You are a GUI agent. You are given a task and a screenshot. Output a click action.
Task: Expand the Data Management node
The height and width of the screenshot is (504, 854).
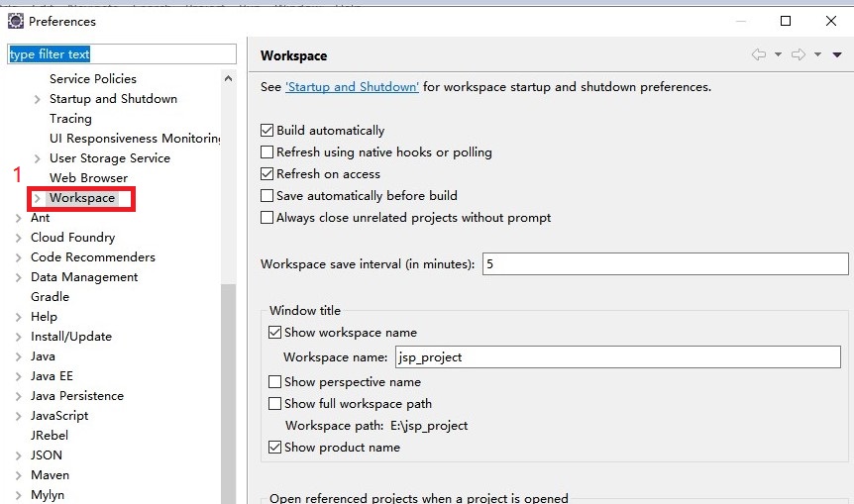tap(19, 277)
